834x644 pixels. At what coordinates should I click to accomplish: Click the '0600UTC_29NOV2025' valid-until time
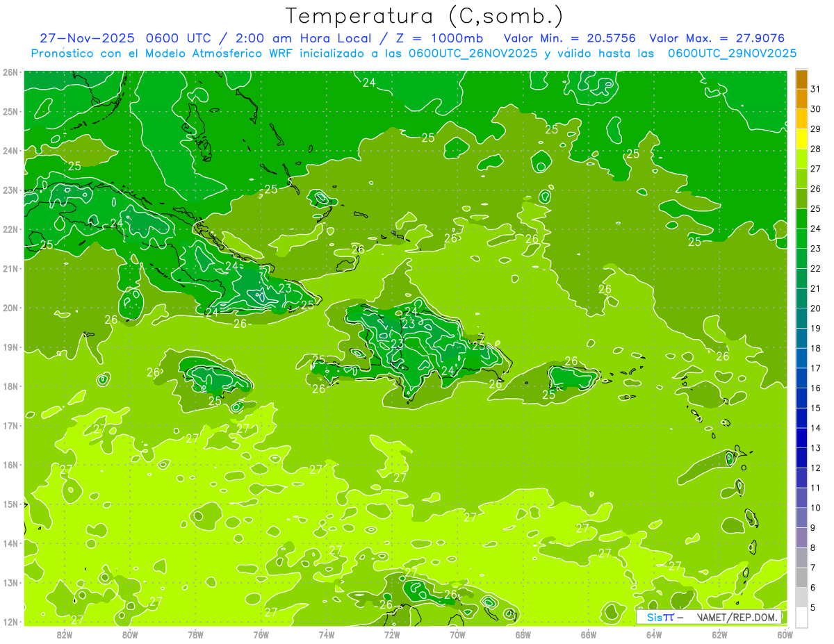pos(732,53)
